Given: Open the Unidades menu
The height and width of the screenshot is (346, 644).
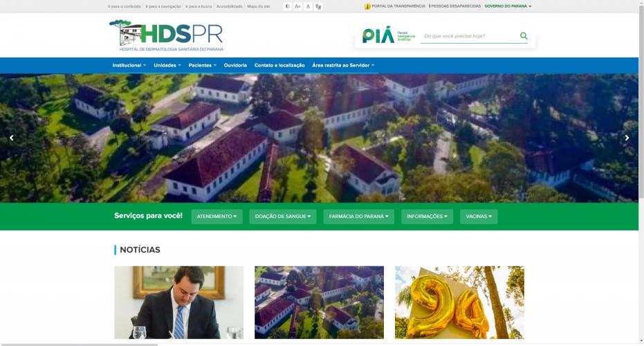Looking at the screenshot, I should coord(167,65).
